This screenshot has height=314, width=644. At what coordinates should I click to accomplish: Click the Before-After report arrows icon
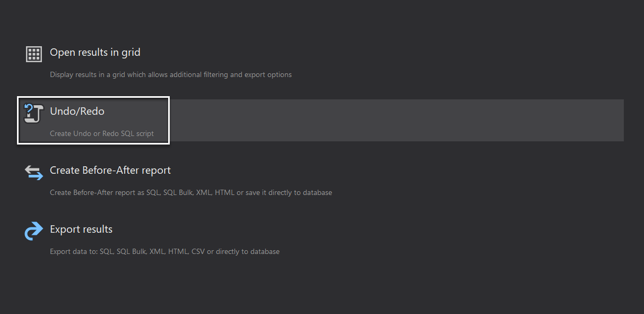coord(34,172)
